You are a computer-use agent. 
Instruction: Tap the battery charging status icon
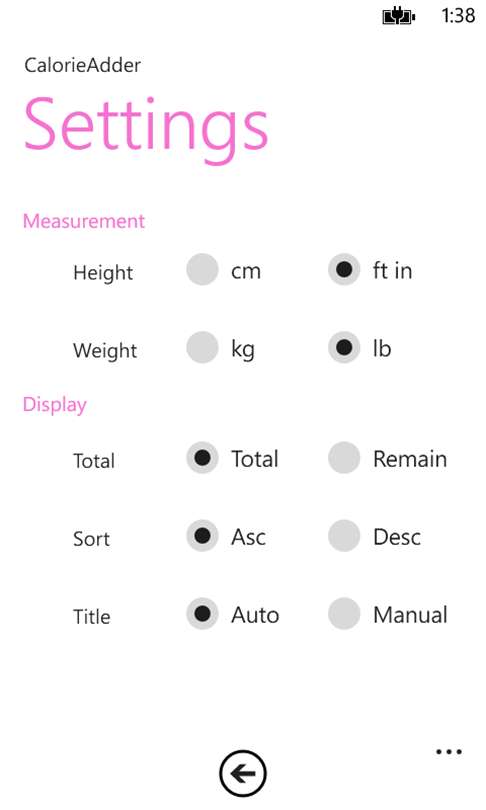pos(399,16)
